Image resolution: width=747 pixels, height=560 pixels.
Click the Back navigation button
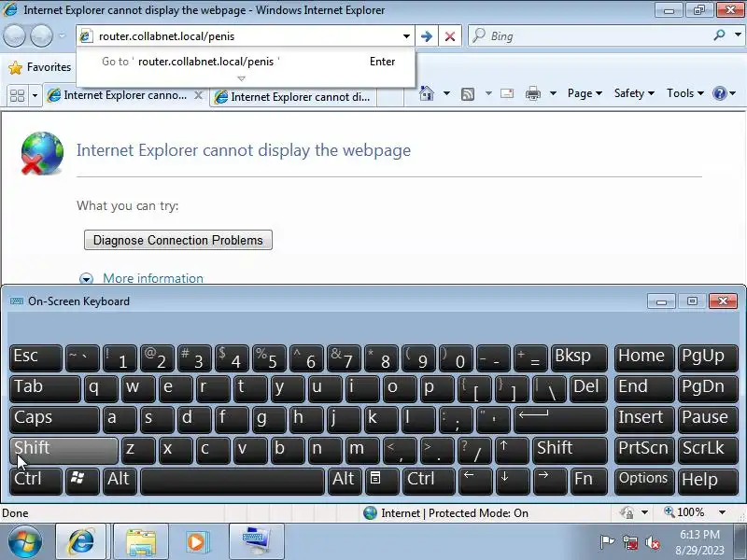(x=14, y=35)
